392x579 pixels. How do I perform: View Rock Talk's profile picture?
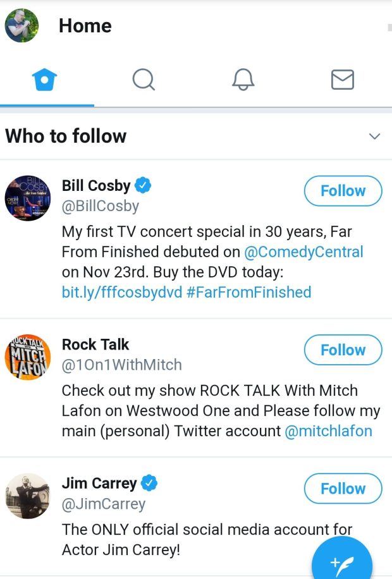tap(27, 357)
